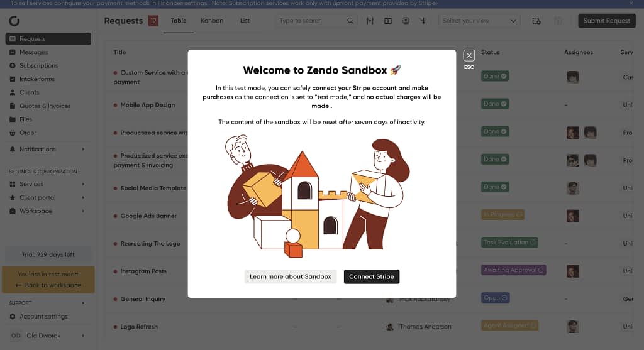Click the columns layout icon
This screenshot has width=644, height=350.
387,21
